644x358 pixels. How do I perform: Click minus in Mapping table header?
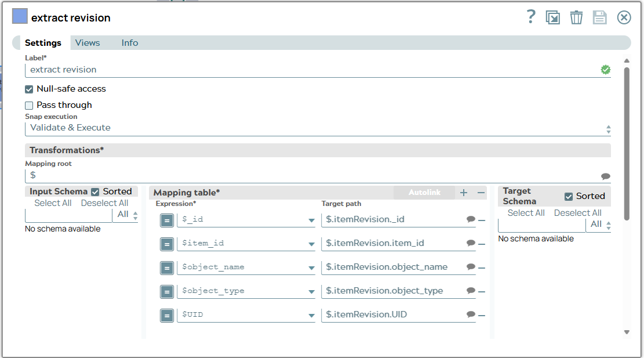coord(481,193)
